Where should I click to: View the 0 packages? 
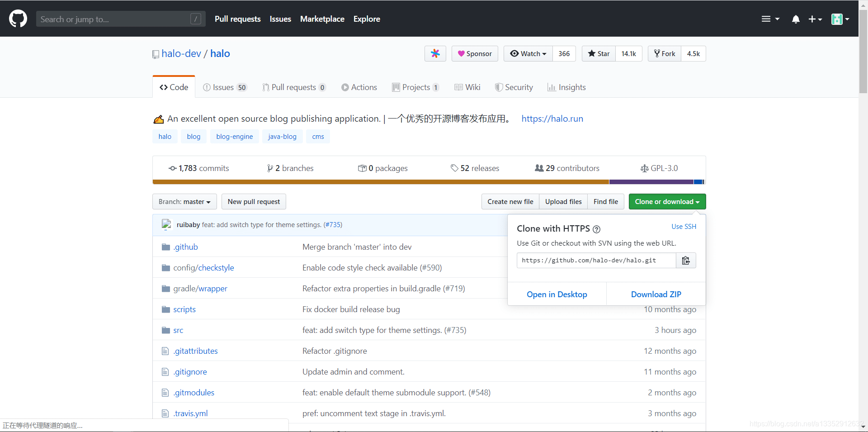coord(383,168)
